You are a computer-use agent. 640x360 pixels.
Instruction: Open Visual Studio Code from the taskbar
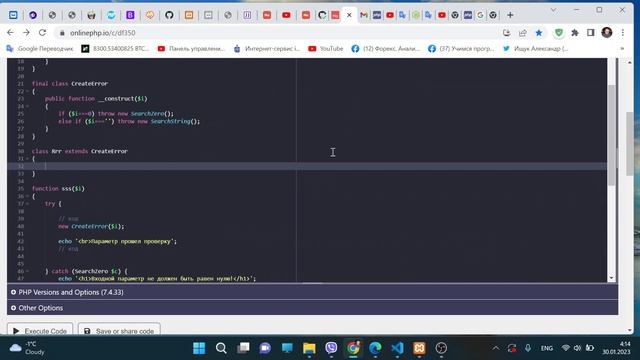click(397, 348)
